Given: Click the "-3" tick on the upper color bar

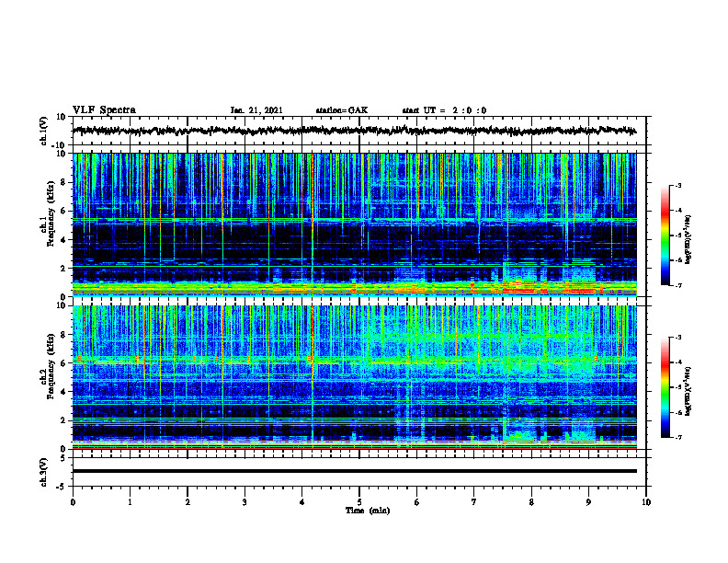Looking at the screenshot, I should pyautogui.click(x=678, y=185).
